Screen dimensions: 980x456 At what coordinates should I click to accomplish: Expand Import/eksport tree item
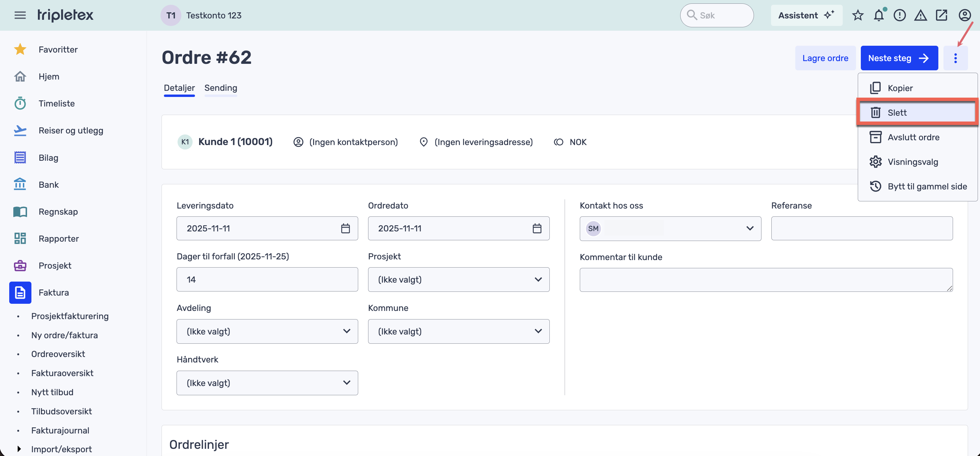coord(19,449)
